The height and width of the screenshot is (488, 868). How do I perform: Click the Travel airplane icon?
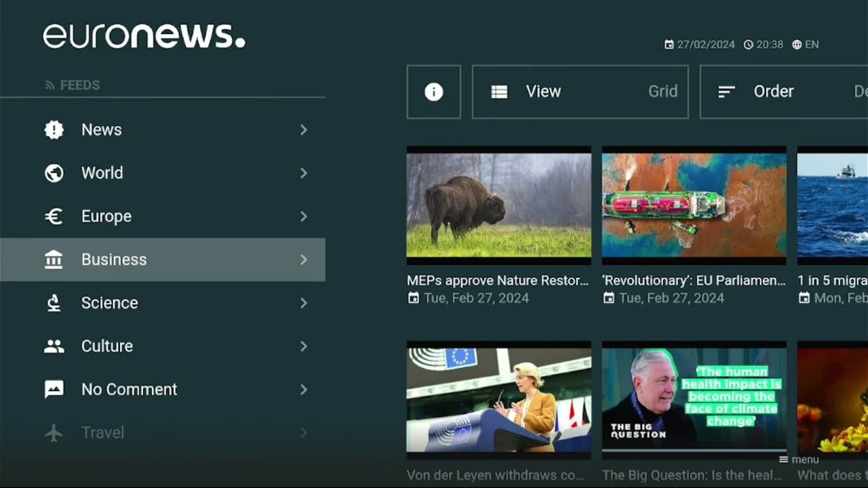(54, 432)
